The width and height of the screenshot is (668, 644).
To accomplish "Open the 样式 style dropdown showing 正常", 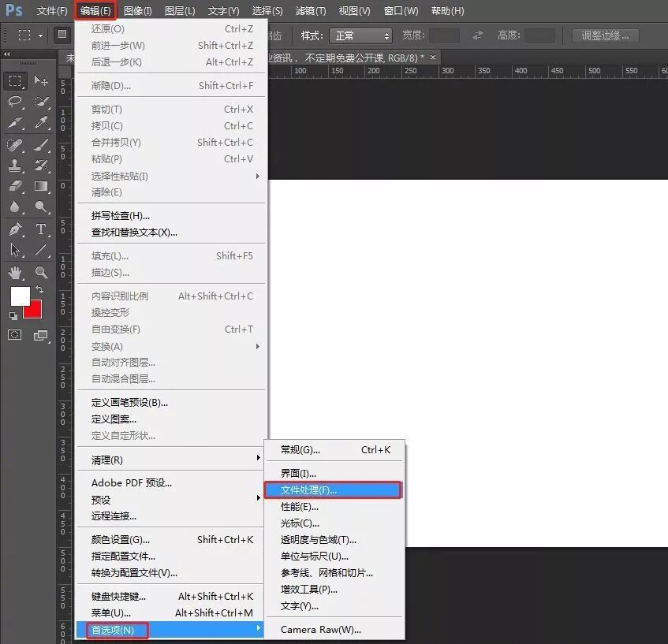I will point(360,35).
